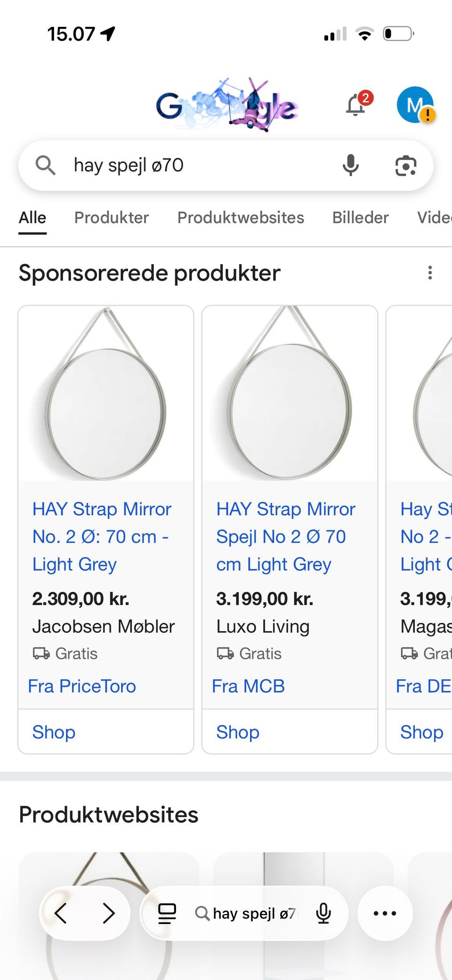This screenshot has height=980, width=452.
Task: Open the notifications bell
Action: [356, 105]
